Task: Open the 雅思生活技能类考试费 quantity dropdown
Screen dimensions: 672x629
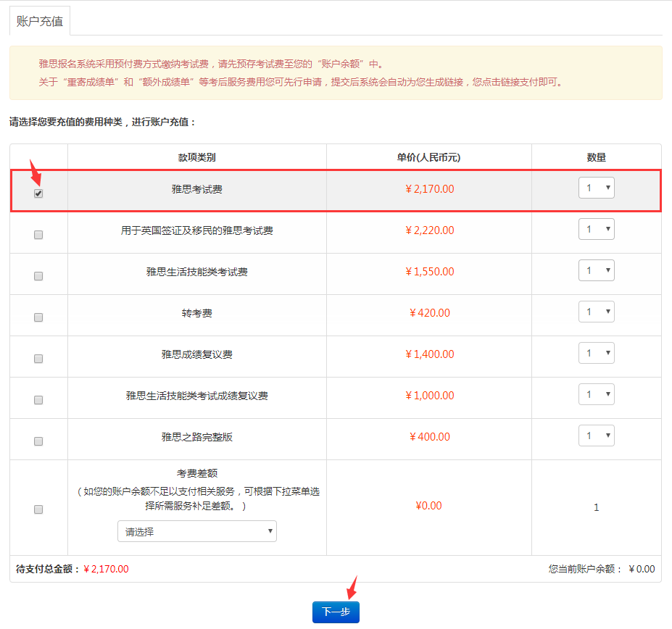Action: coord(596,270)
